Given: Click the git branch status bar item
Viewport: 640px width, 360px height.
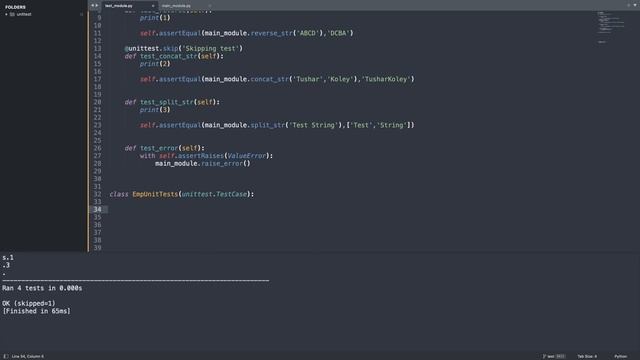Looking at the screenshot, I should pos(553,356).
